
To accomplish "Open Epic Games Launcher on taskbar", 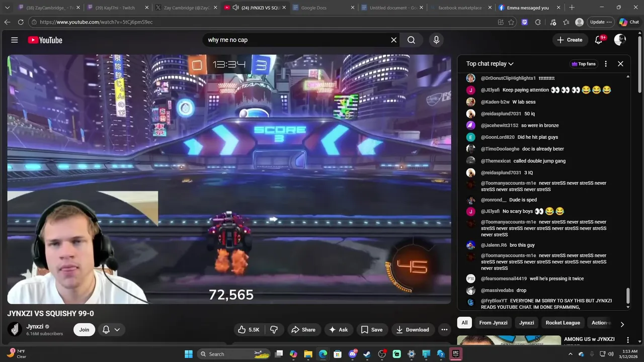I will [x=455, y=354].
